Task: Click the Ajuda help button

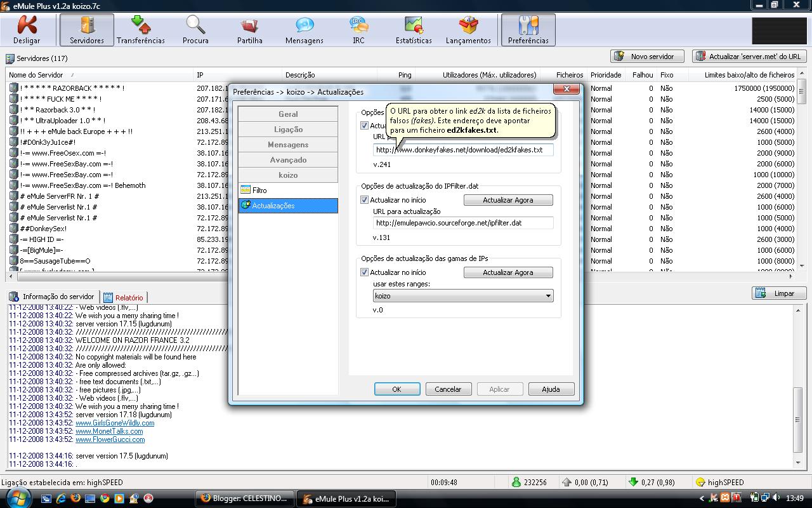Action: [x=551, y=389]
